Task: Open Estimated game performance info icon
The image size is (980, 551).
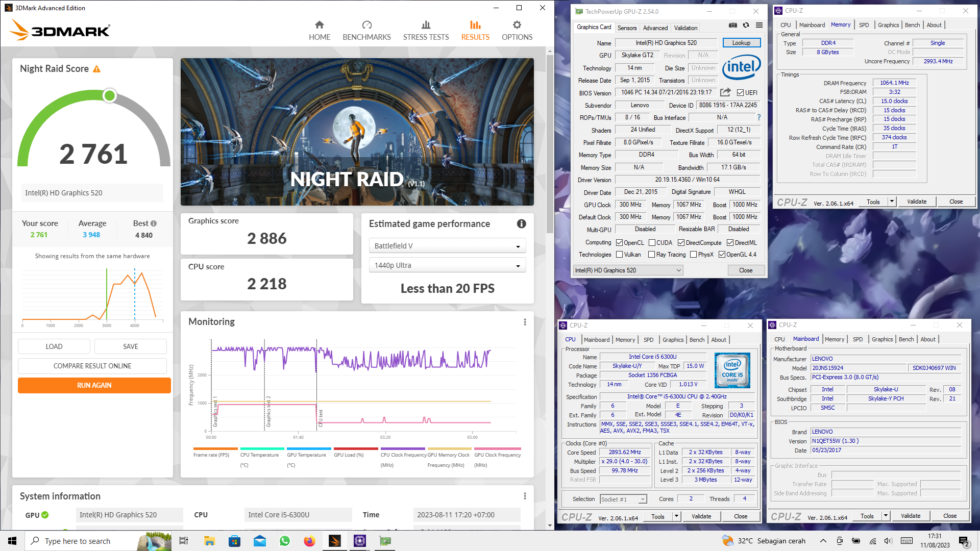Action: click(x=521, y=223)
